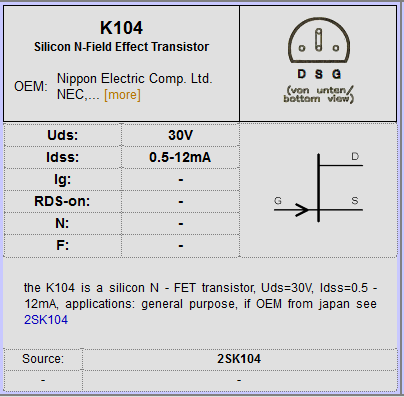Click the S source label in schematic
This screenshot has width=404, height=397.
point(355,201)
